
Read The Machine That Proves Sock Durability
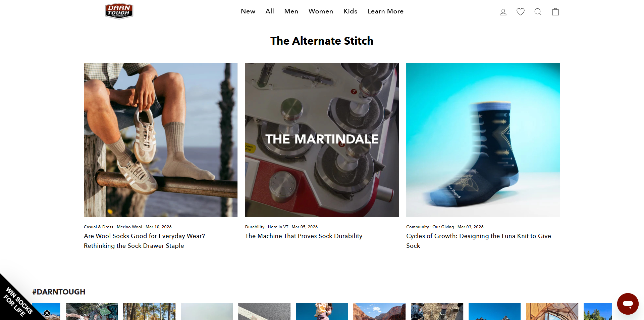pos(304,236)
